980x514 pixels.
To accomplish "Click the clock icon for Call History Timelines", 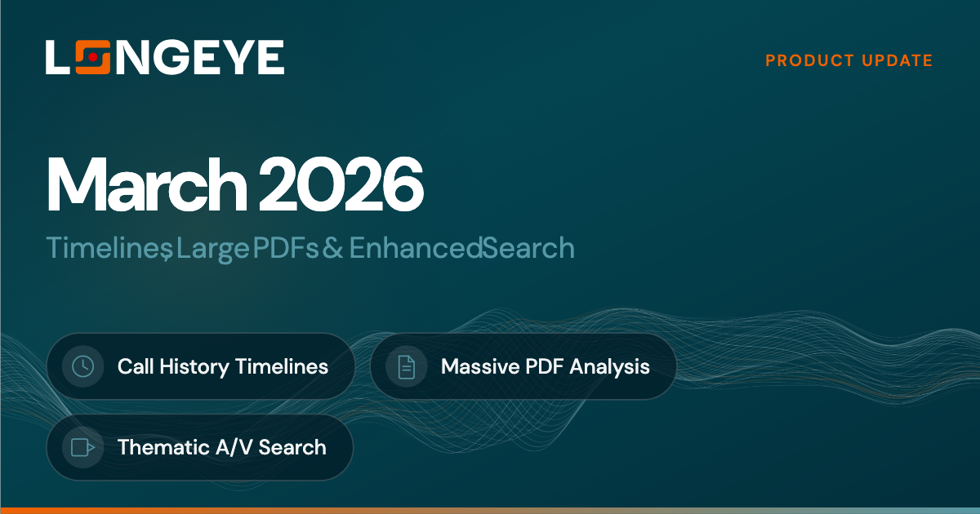I will (x=82, y=366).
